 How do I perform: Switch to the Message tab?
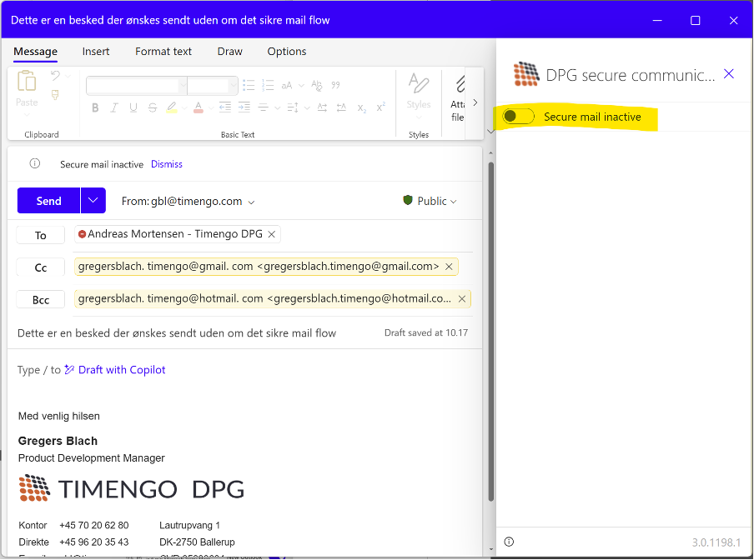(35, 52)
